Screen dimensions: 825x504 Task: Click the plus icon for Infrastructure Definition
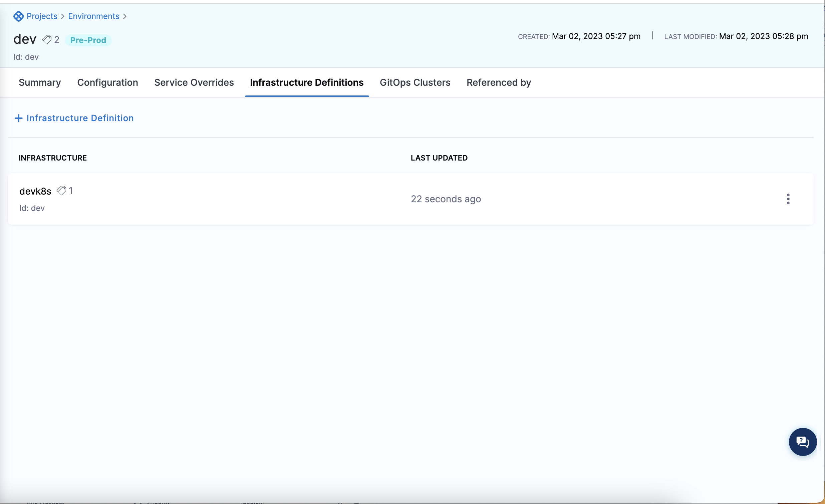tap(19, 118)
